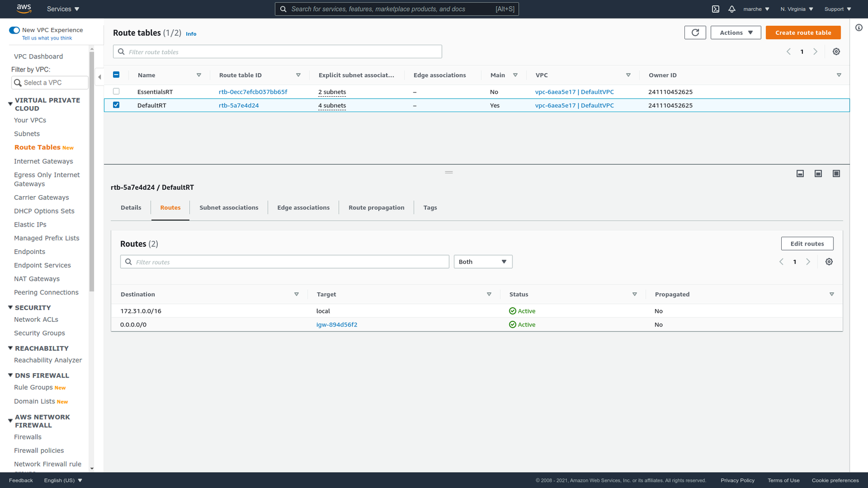Click the Edit routes button

(x=807, y=243)
